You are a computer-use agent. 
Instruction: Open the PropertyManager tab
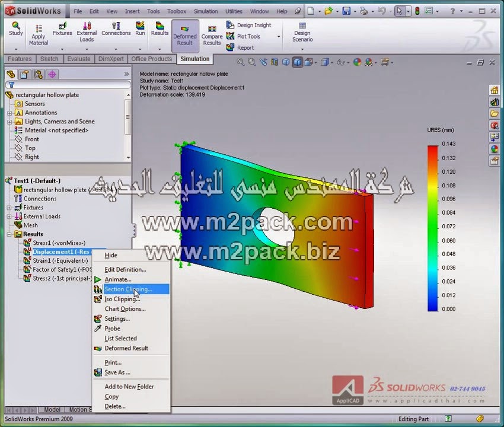[24, 74]
